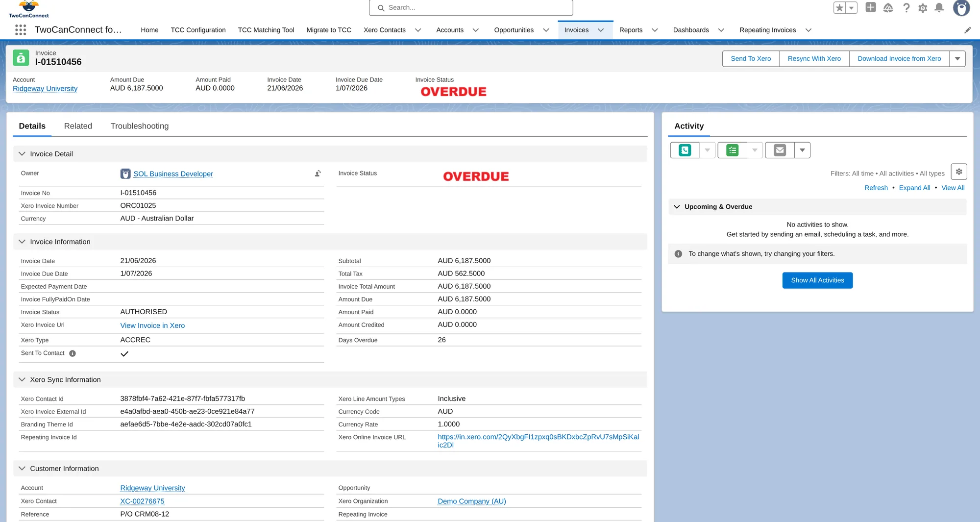Viewport: 980px width, 522px height.
Task: Click the change owner icon
Action: click(x=318, y=174)
